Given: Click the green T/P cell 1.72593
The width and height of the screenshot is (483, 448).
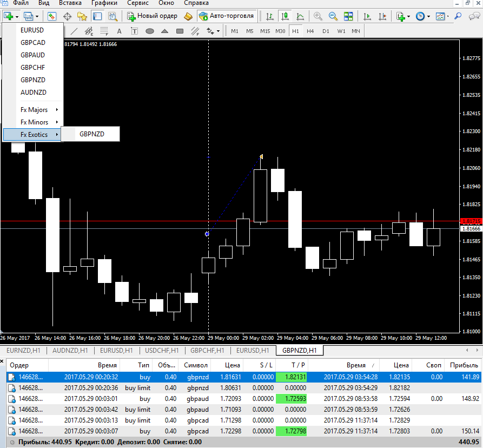Looking at the screenshot, I should click(x=292, y=399).
